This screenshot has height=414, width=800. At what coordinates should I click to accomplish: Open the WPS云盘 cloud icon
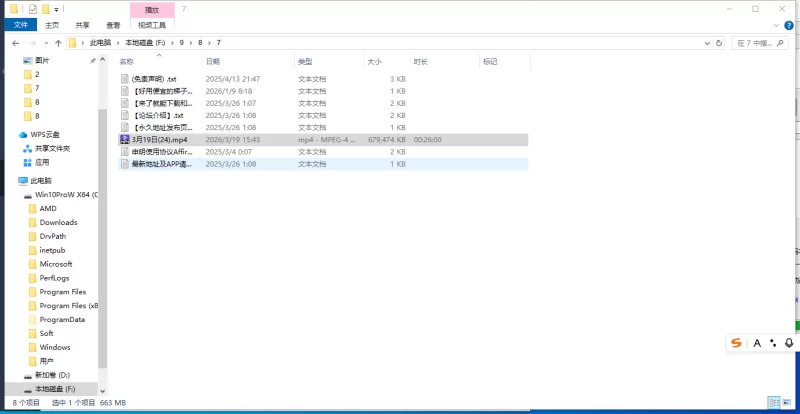click(x=23, y=135)
